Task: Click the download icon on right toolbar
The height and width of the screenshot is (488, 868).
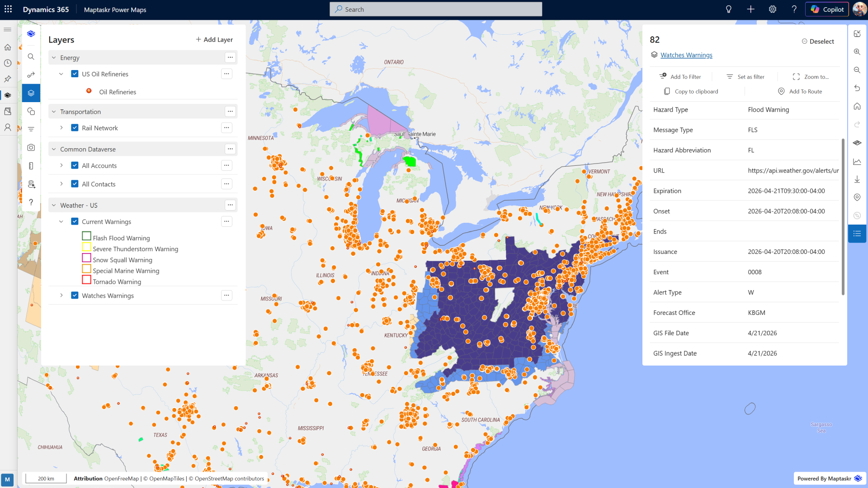Action: 857,179
